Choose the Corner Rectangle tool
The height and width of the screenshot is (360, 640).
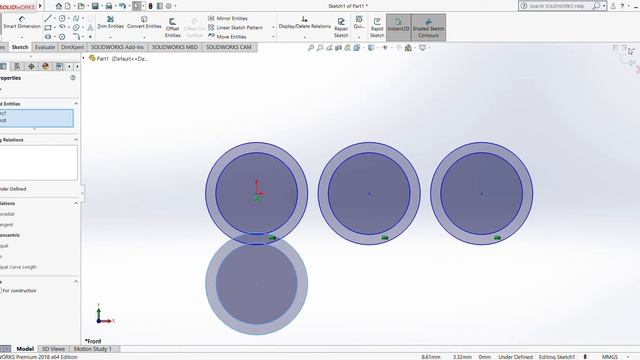pyautogui.click(x=48, y=27)
